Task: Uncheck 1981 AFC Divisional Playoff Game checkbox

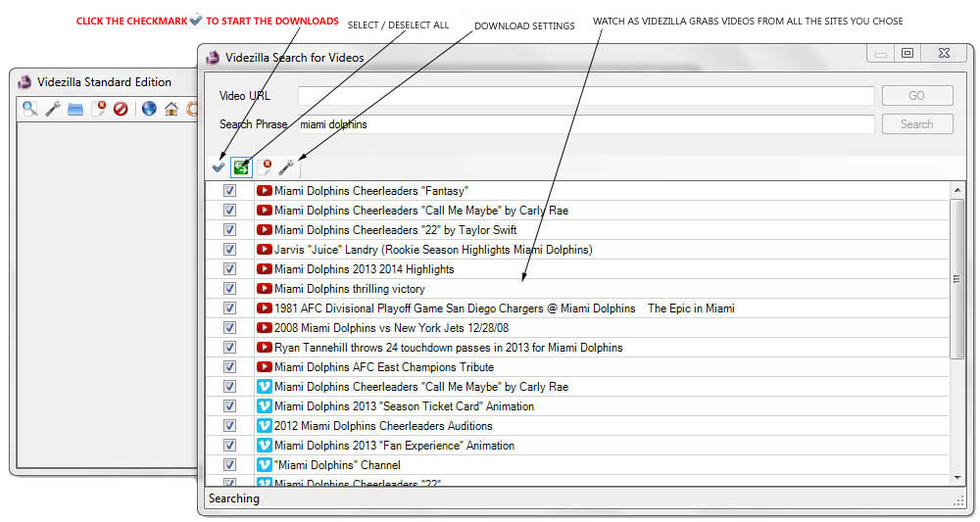Action: pyautogui.click(x=230, y=308)
